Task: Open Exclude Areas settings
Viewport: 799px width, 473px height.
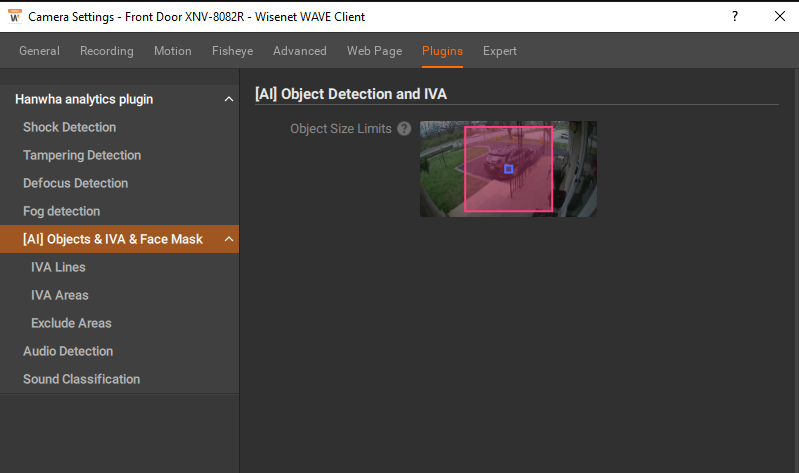Action: coord(71,323)
